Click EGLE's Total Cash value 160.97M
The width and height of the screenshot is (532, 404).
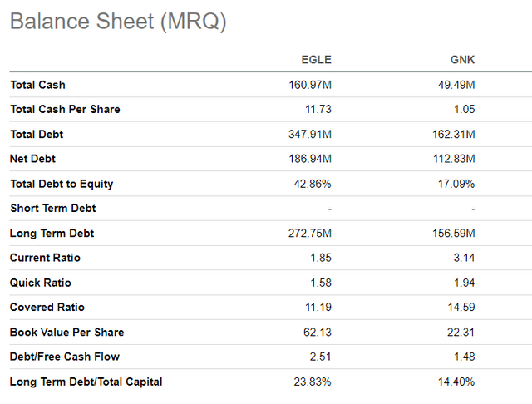pyautogui.click(x=309, y=85)
